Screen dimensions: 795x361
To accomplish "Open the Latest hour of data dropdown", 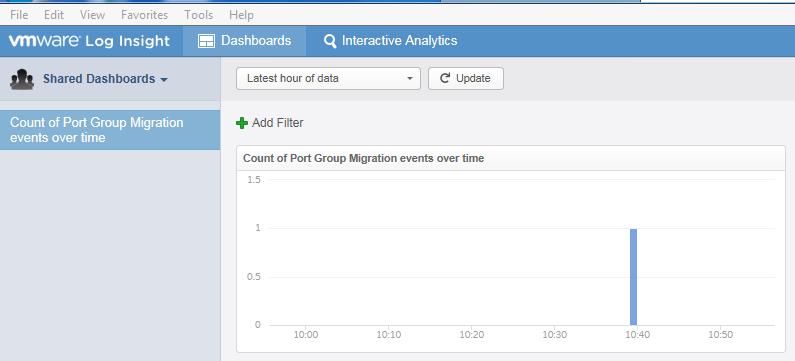I will 329,79.
